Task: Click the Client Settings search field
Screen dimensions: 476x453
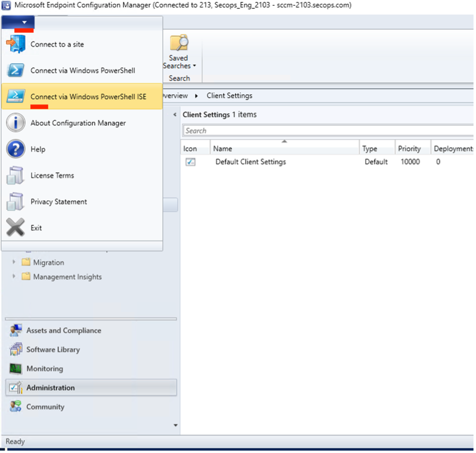Action: [x=328, y=130]
